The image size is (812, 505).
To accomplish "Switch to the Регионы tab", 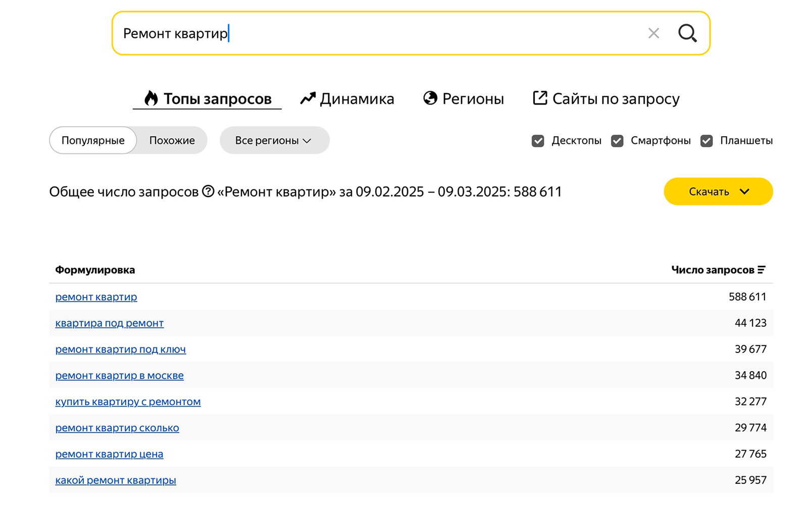I will [x=473, y=98].
